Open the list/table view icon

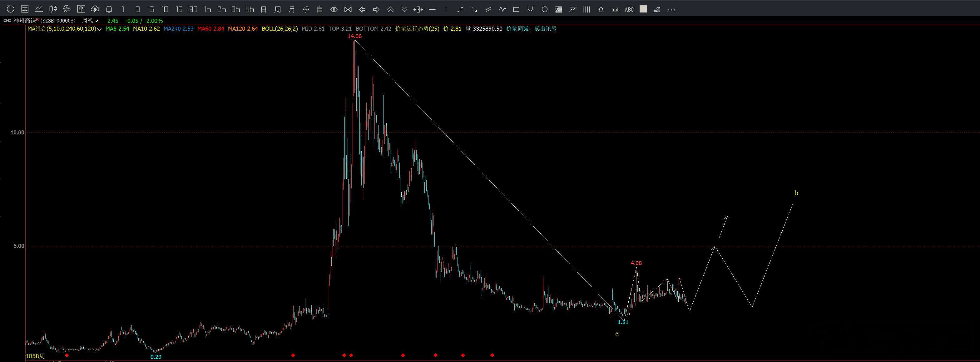[25, 9]
